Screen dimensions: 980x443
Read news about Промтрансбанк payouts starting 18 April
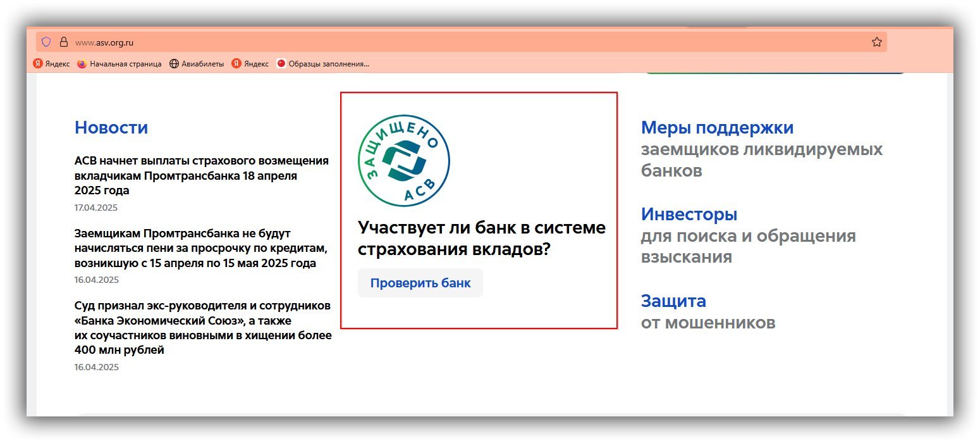click(201, 175)
